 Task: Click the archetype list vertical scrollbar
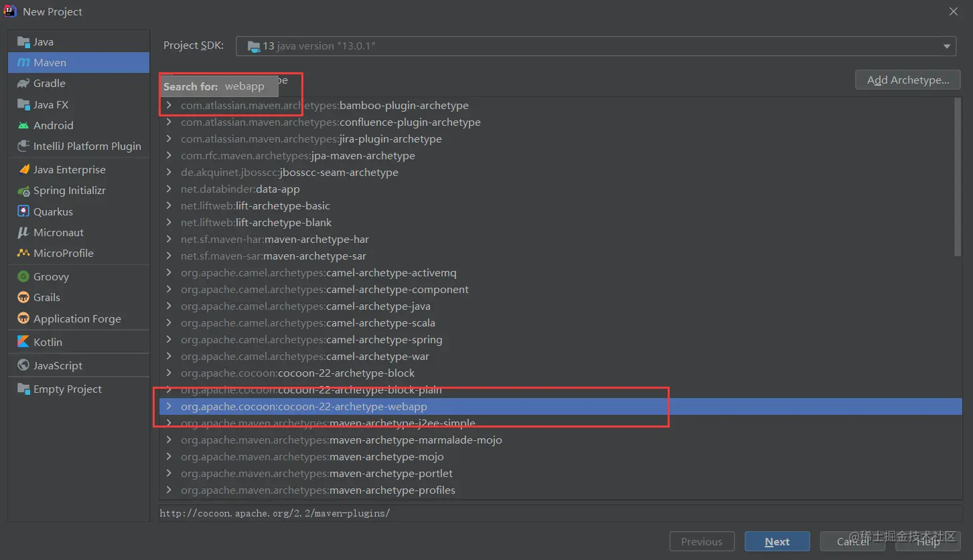pos(958,177)
